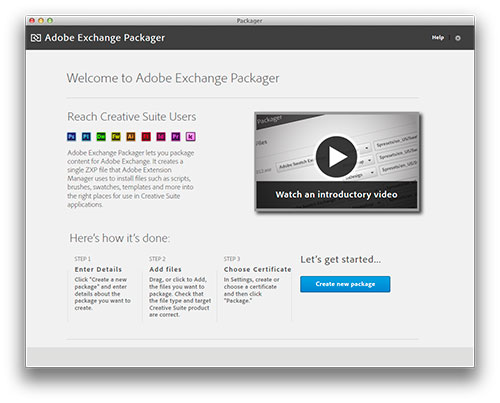Image resolution: width=500 pixels, height=403 pixels.
Task: Click the dark blue Photoshop Ps icon
Action: tap(71, 137)
